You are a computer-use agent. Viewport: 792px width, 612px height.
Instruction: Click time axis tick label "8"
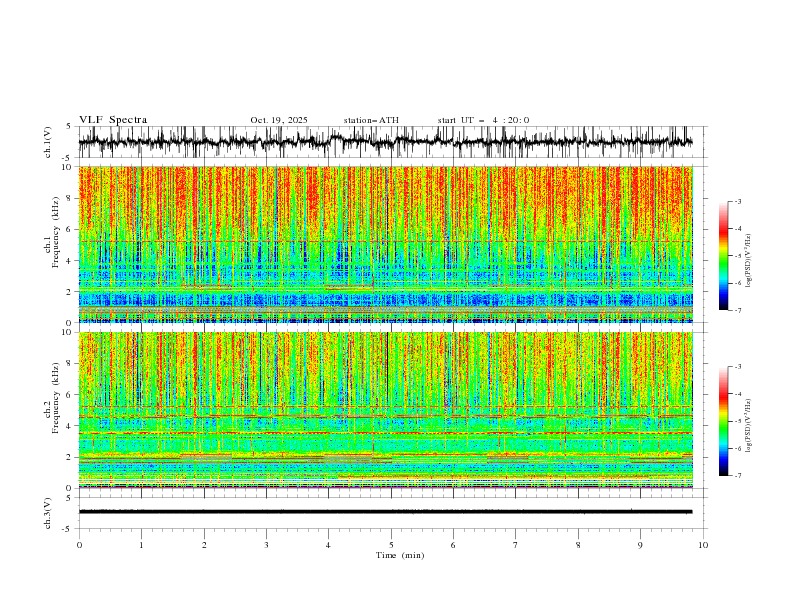578,545
